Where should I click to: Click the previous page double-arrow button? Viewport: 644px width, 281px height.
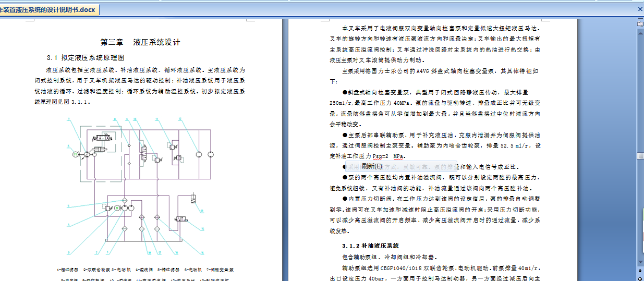pos(640,272)
